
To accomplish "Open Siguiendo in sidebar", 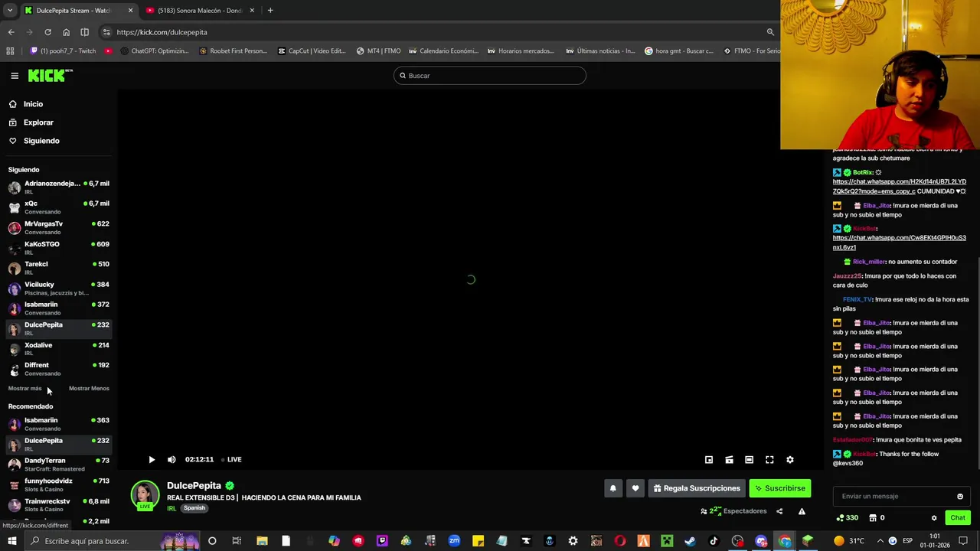I will coord(41,141).
